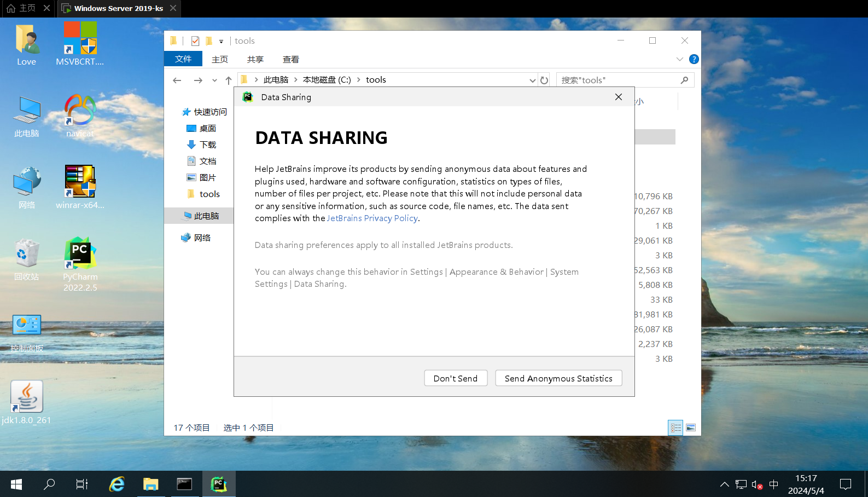Open the 文件 tab in Explorer ribbon
The height and width of the screenshot is (497, 868).
(x=183, y=59)
